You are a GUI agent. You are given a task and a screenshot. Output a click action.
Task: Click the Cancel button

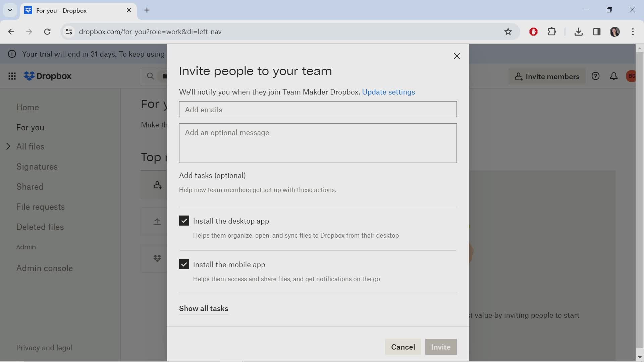(403, 347)
